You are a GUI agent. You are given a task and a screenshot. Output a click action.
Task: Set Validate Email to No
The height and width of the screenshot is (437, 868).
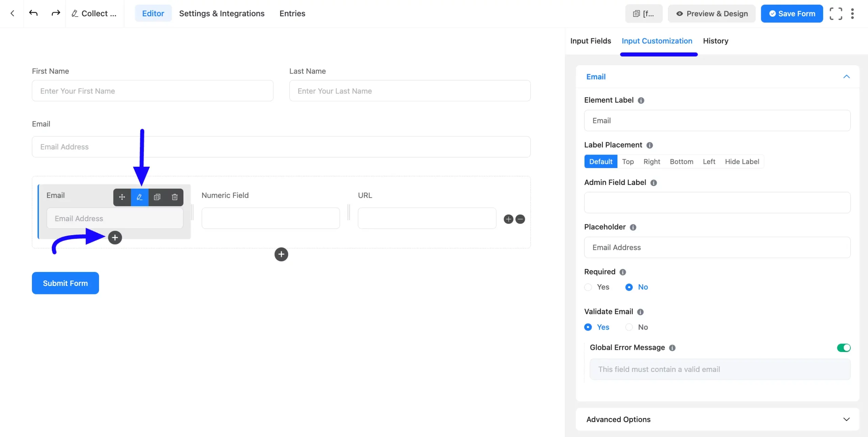[x=637, y=327]
